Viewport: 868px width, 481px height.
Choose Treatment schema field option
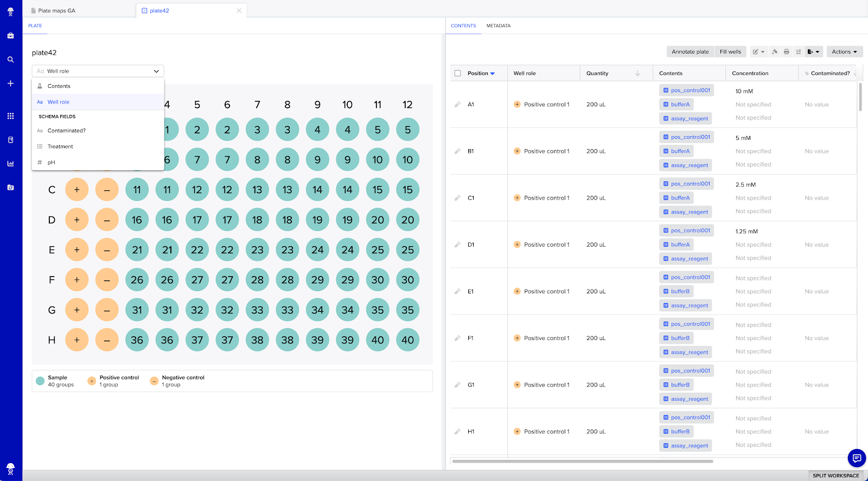(x=98, y=146)
